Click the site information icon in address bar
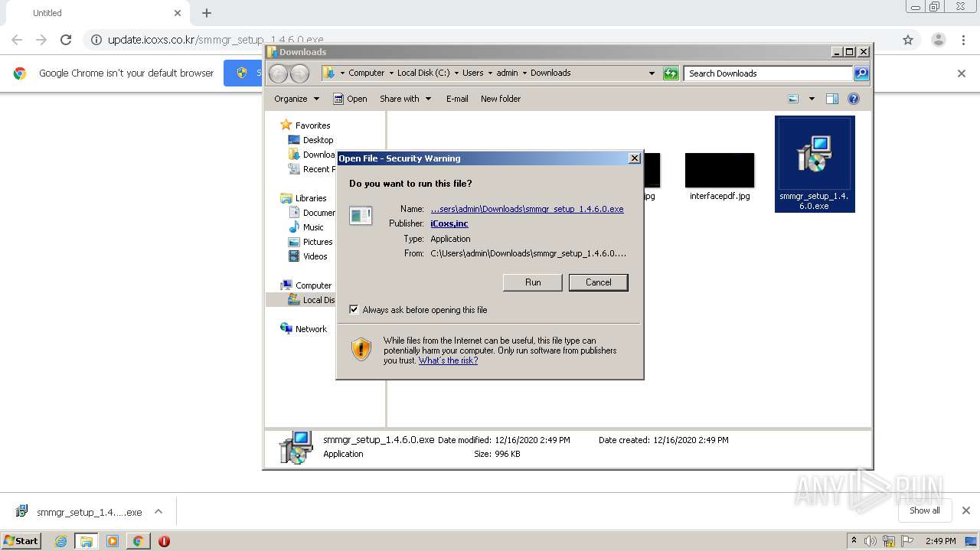 [96, 40]
